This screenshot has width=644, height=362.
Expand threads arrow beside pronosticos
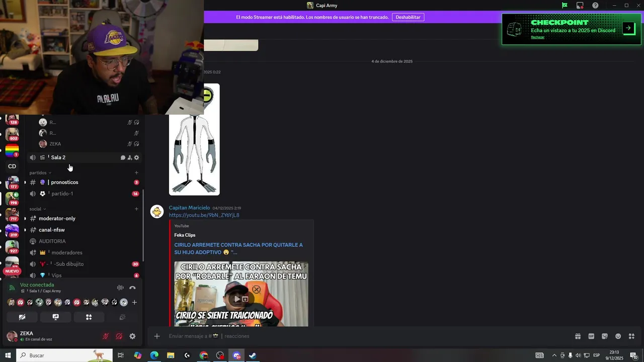point(25,183)
